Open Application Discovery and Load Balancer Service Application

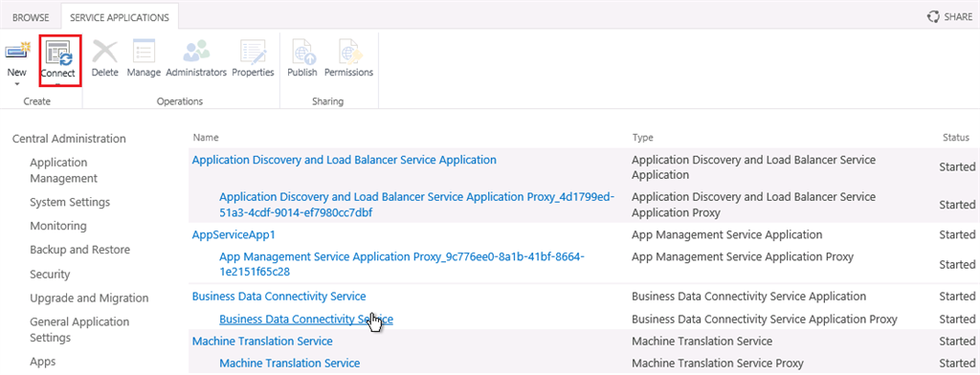point(345,160)
